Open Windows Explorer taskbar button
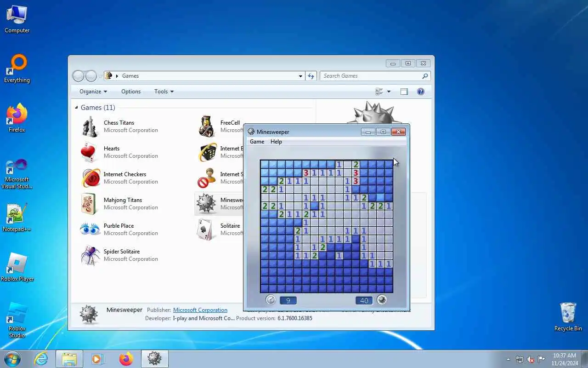The height and width of the screenshot is (368, 588). (x=69, y=359)
